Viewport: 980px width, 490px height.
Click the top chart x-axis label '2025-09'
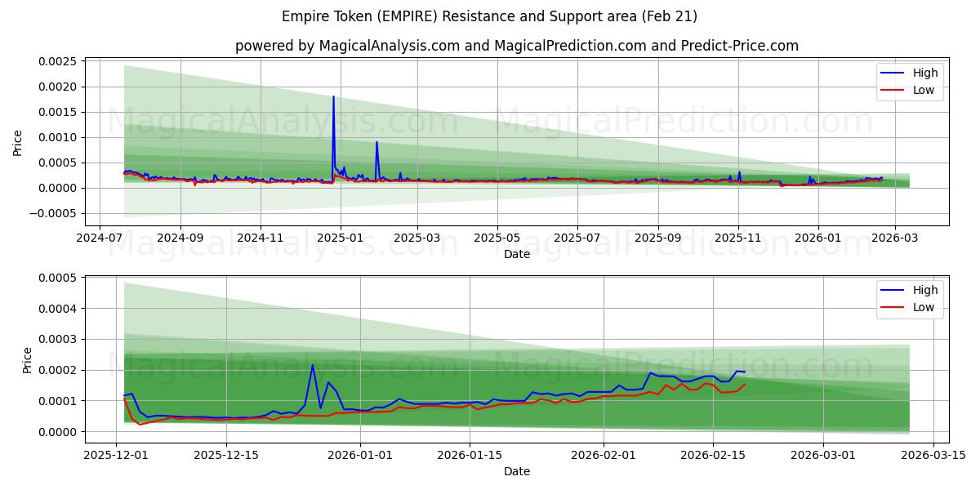click(x=658, y=237)
